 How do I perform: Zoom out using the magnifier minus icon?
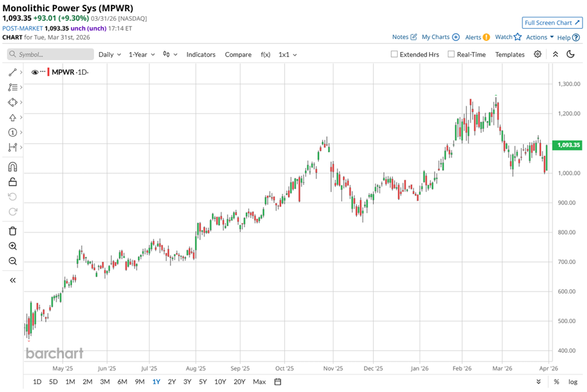click(x=13, y=261)
